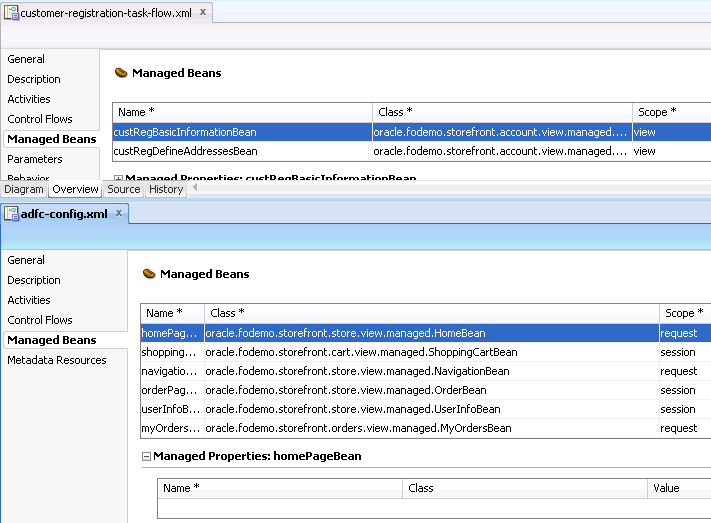Select the shopping... bean name cell
The height and width of the screenshot is (523, 711).
pos(172,352)
